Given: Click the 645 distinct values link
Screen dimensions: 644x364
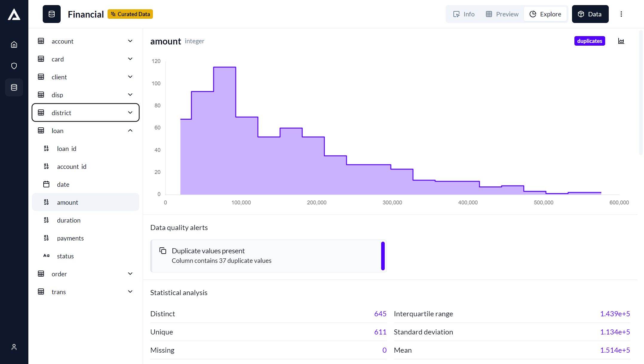Looking at the screenshot, I should click(x=379, y=314).
